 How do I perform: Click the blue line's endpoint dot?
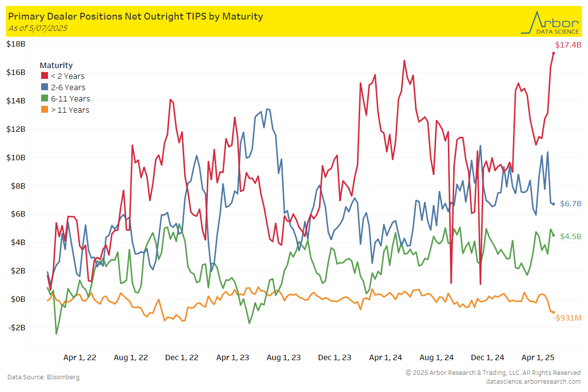pos(553,204)
